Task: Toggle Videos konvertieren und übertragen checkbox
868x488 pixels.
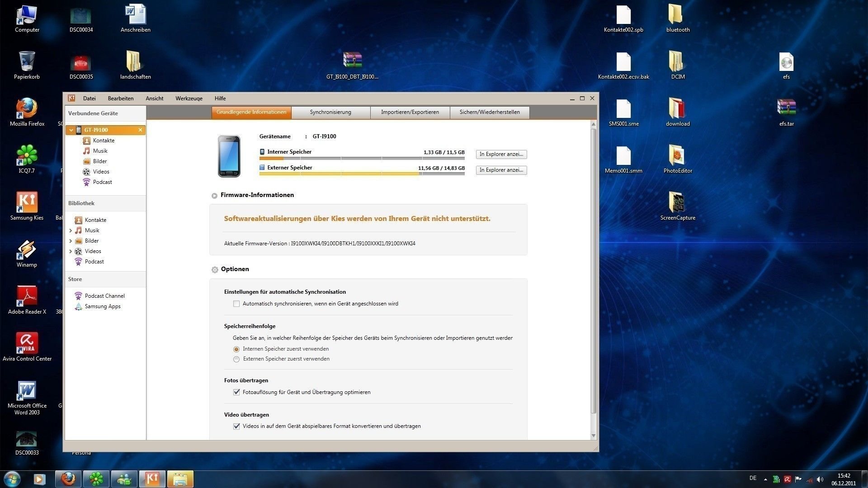Action: [x=236, y=426]
